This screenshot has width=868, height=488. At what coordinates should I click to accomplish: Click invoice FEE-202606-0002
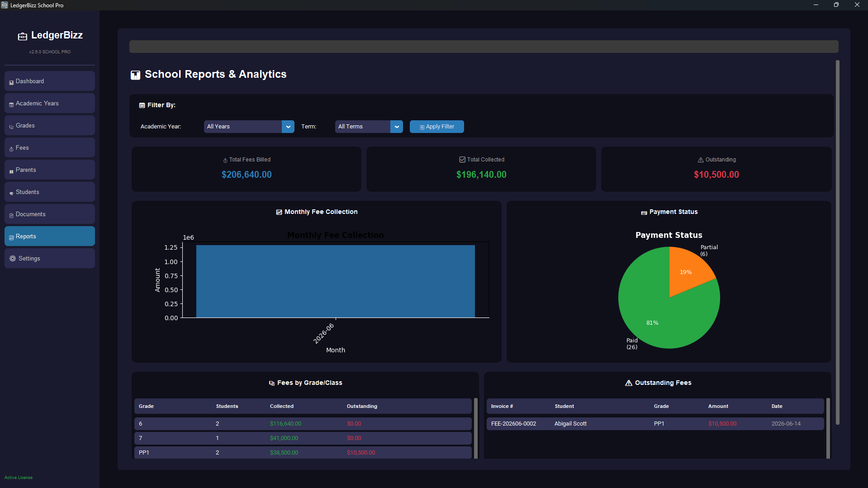pos(513,424)
